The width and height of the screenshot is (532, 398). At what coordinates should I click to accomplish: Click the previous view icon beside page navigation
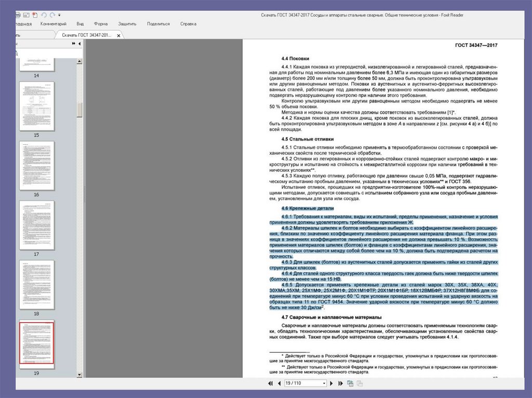350,383
